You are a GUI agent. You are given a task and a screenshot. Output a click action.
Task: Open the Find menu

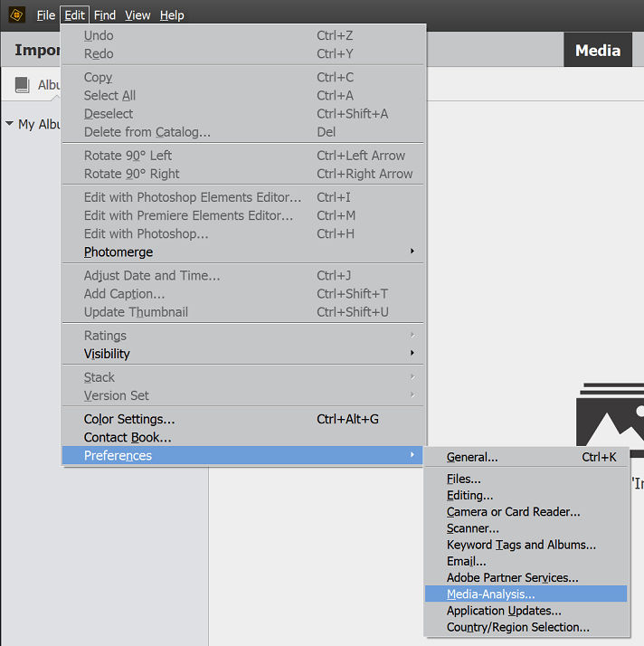point(105,15)
